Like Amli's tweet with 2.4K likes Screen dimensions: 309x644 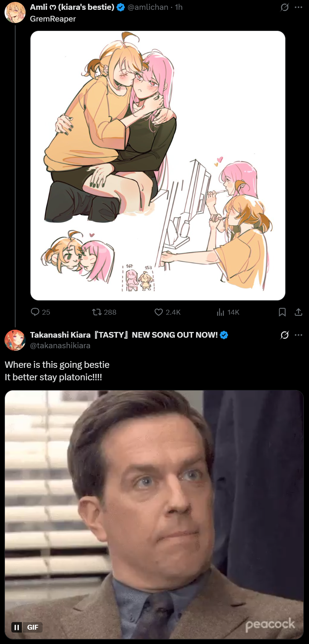[168, 312]
